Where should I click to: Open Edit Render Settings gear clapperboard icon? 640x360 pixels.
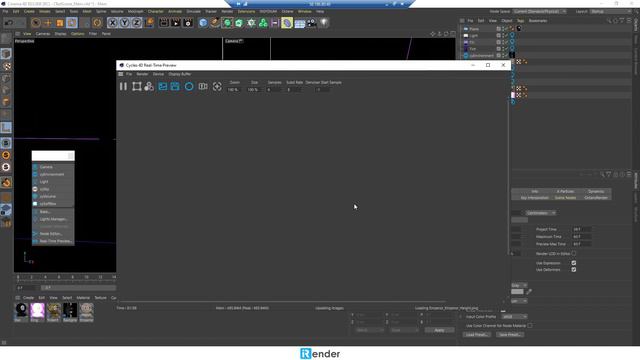pyautogui.click(x=188, y=23)
